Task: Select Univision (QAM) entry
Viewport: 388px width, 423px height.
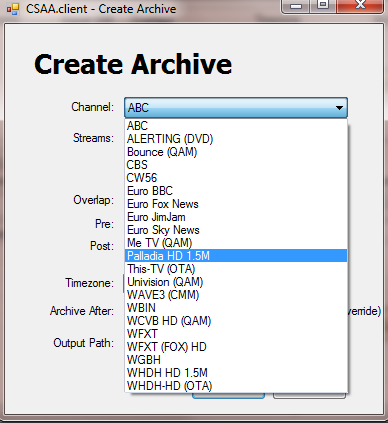Action: [236, 282]
